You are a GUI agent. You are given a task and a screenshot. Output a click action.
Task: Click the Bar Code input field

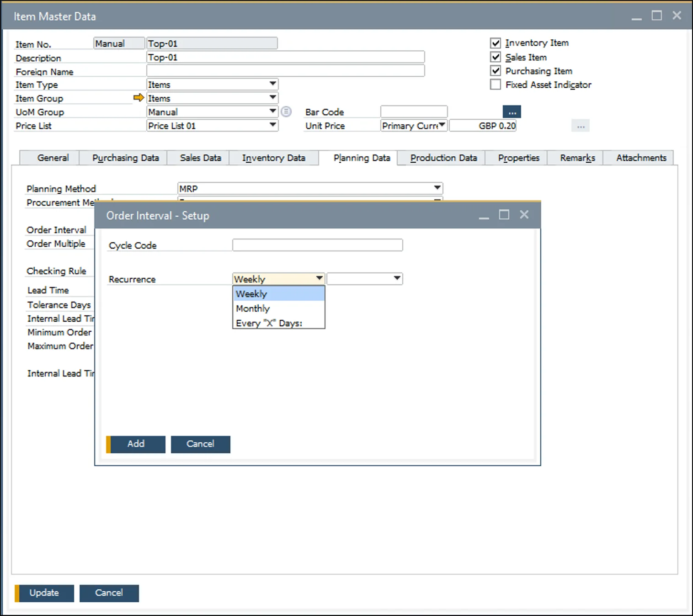[414, 112]
